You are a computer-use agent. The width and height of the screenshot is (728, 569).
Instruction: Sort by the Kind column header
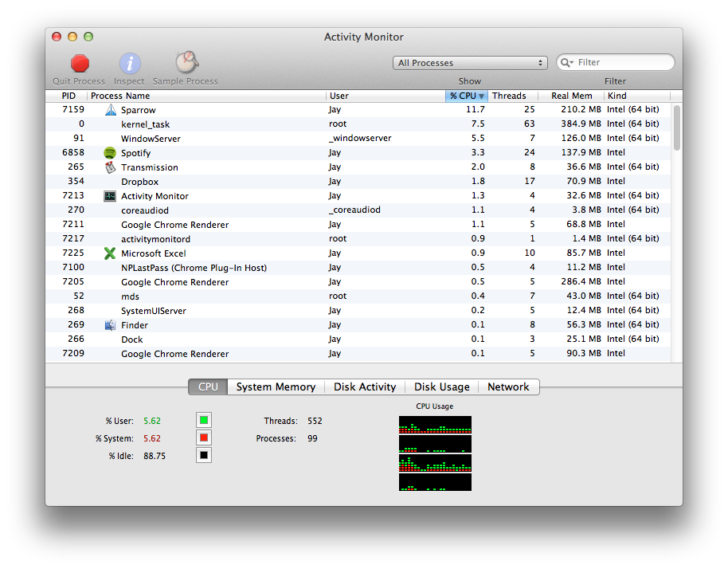(637, 96)
